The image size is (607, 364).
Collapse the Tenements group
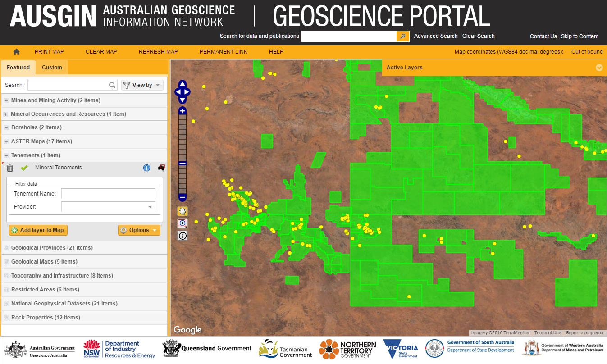[x=6, y=155]
